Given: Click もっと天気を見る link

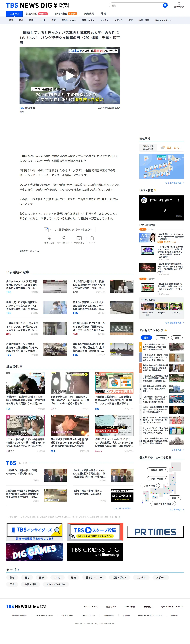Looking at the screenshot, I should click(174, 183).
